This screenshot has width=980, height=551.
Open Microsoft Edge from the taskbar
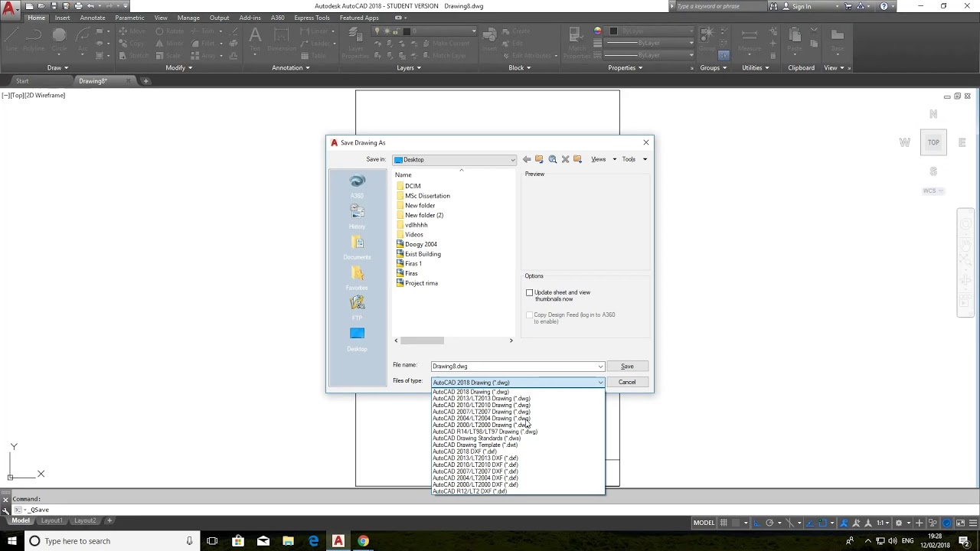[313, 541]
